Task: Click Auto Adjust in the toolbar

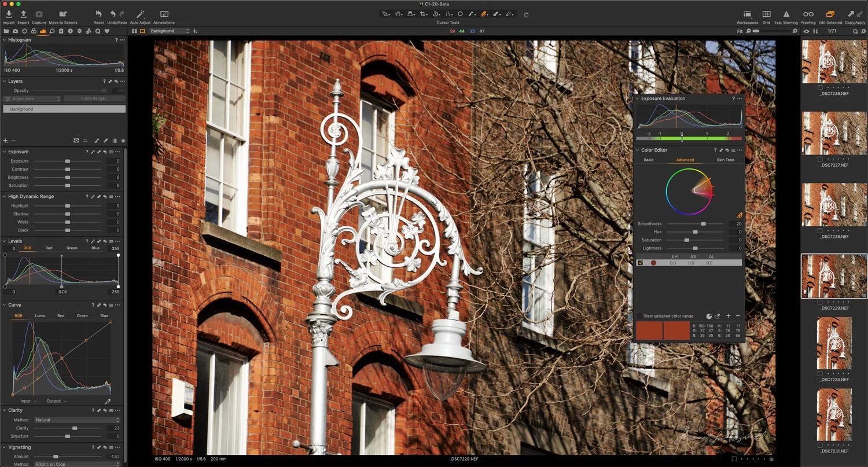Action: pyautogui.click(x=139, y=14)
